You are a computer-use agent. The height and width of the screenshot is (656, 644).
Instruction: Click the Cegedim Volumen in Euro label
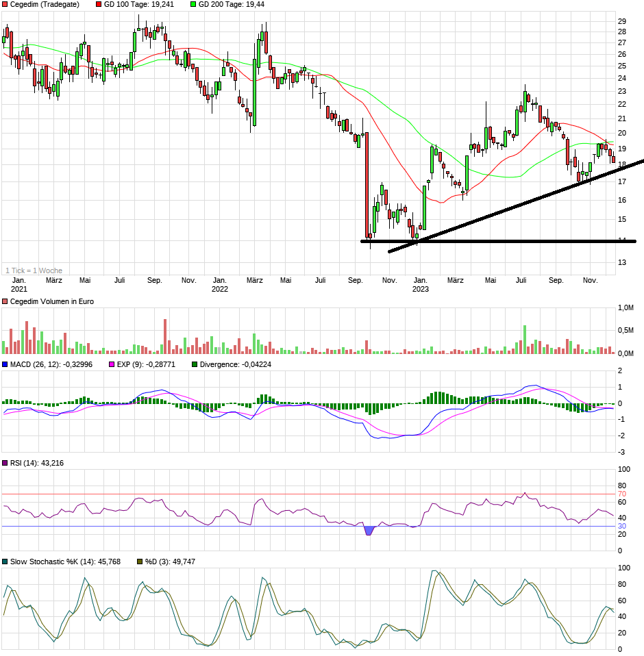click(x=52, y=301)
